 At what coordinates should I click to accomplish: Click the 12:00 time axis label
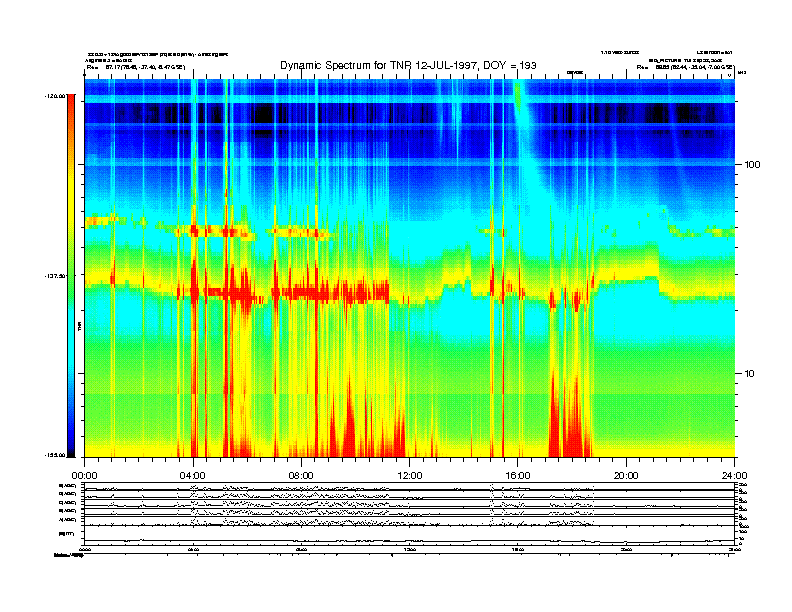pos(410,476)
